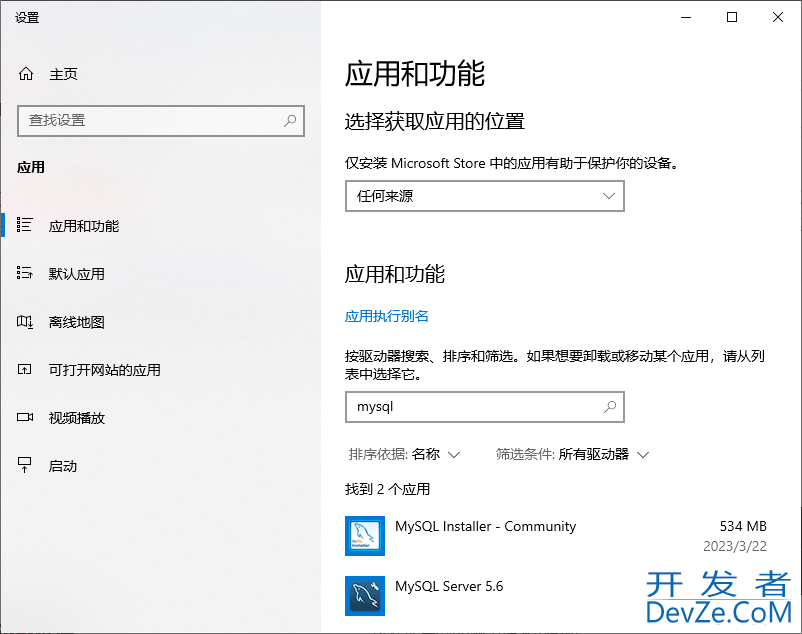Click the 应用 section heading in sidebar

(x=31, y=167)
